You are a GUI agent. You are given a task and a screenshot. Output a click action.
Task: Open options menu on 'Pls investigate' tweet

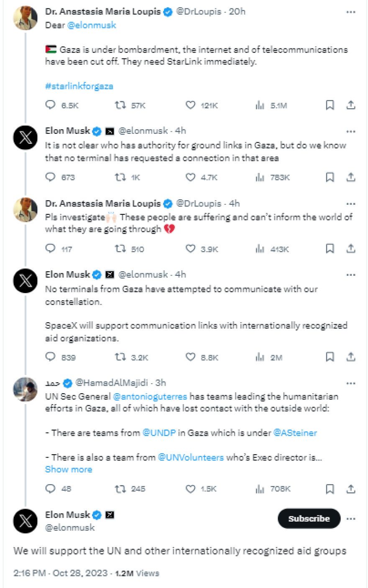tap(350, 204)
